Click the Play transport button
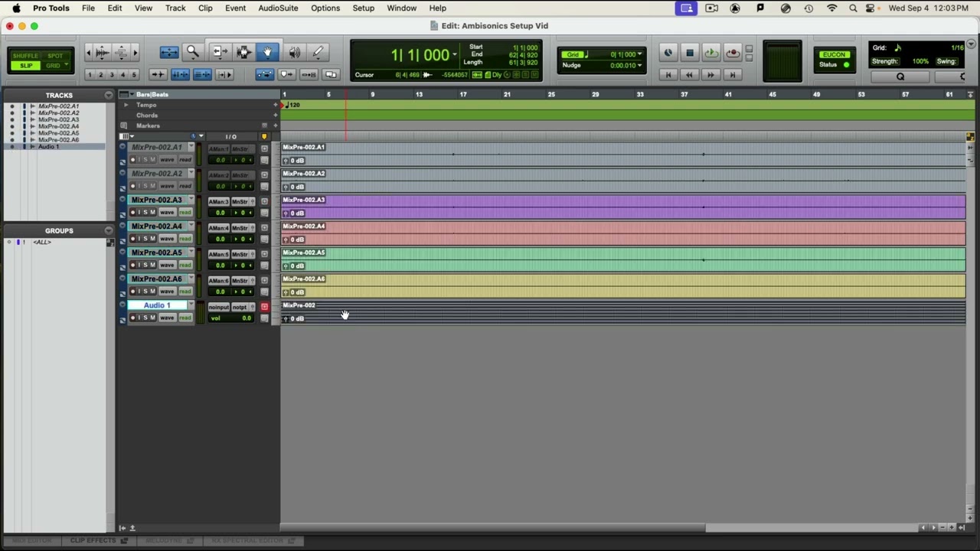 point(711,53)
